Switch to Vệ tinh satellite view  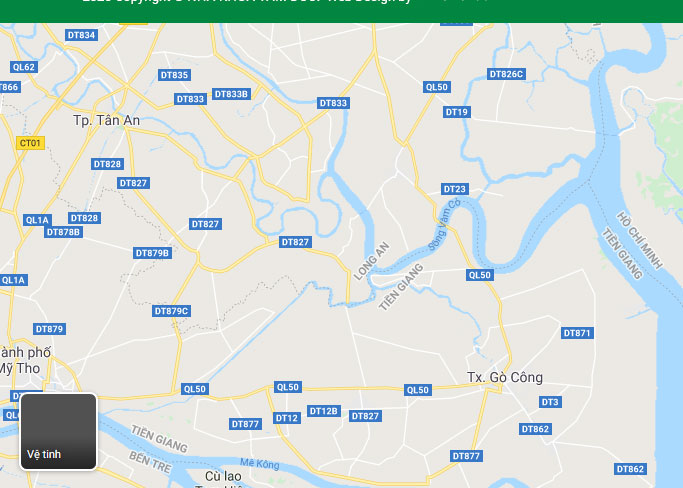coord(58,431)
